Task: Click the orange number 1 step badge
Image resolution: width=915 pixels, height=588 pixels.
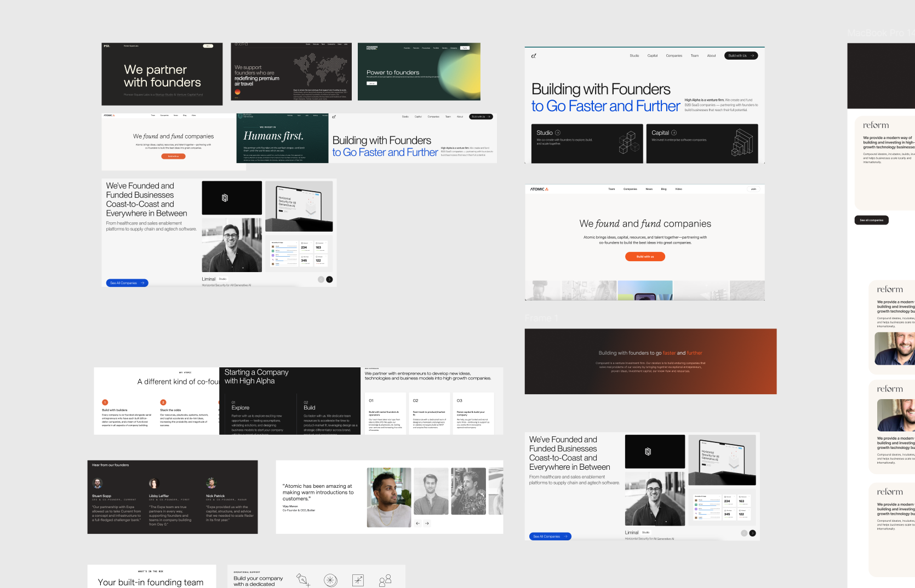Action: point(105,402)
